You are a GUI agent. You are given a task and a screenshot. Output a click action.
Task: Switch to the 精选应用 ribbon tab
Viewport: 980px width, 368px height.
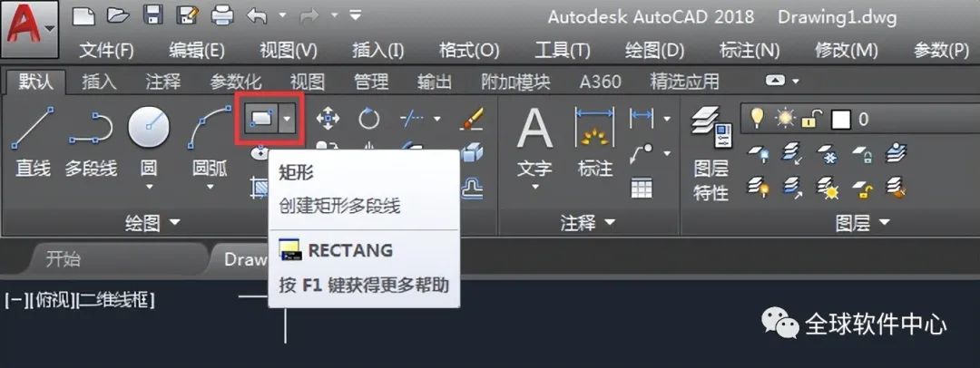(x=684, y=82)
